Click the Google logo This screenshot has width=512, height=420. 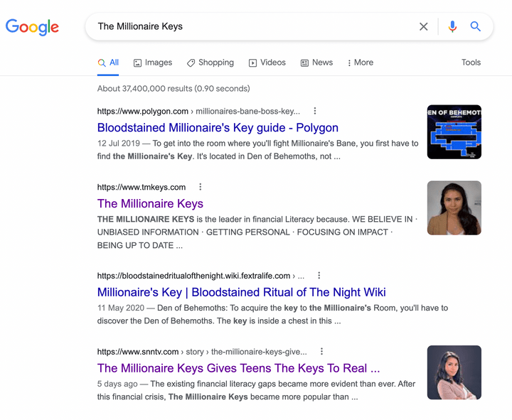pyautogui.click(x=32, y=27)
